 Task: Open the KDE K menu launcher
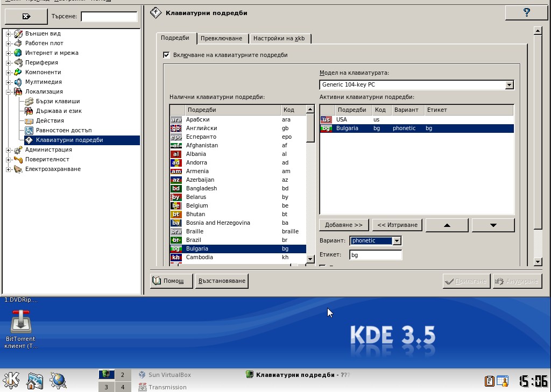click(x=11, y=381)
